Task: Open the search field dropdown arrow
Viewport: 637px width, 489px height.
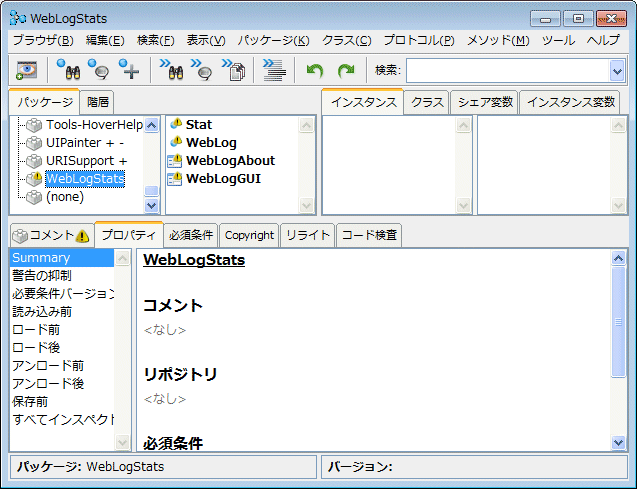Action: tap(616, 70)
